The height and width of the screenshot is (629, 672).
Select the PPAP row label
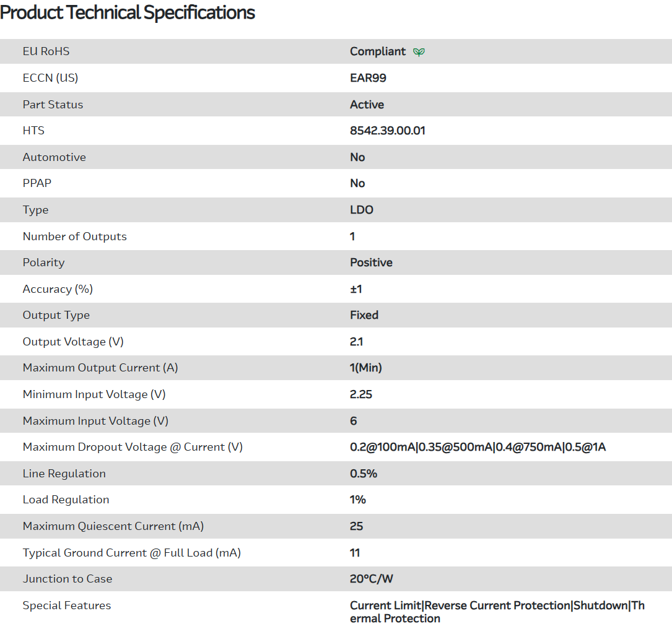(38, 183)
